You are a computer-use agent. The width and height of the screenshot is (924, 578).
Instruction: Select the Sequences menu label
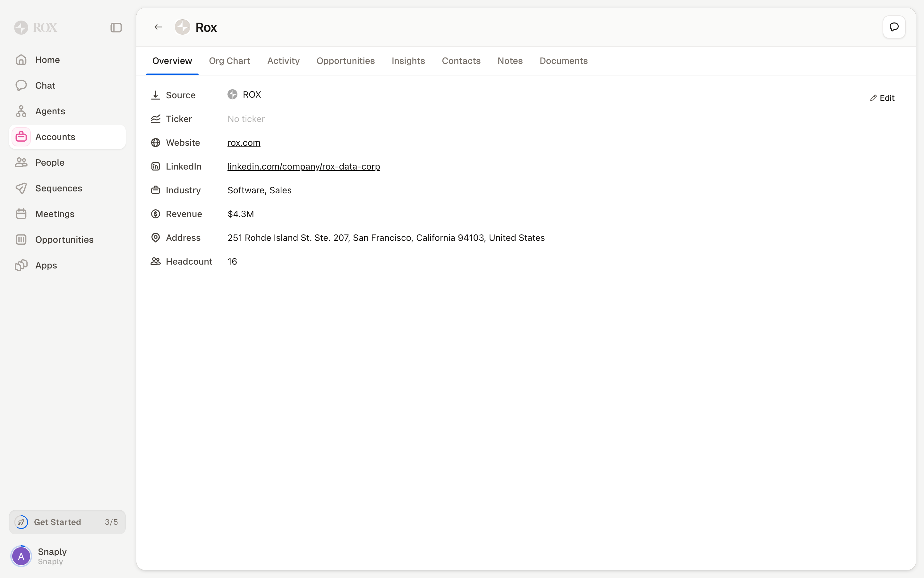click(x=59, y=188)
